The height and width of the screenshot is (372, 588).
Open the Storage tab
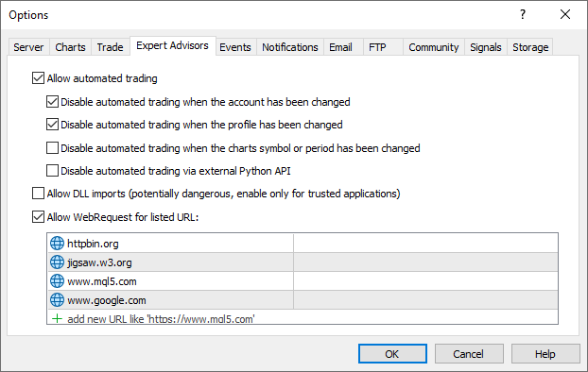pyautogui.click(x=530, y=47)
